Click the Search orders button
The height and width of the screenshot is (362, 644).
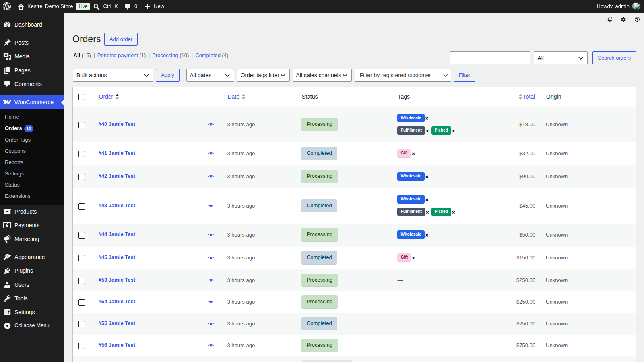[614, 58]
